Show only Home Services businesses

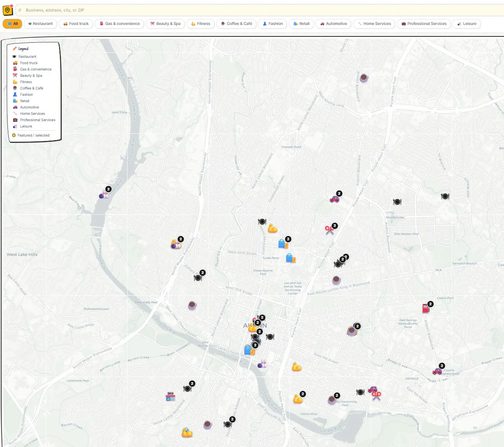[x=374, y=24]
